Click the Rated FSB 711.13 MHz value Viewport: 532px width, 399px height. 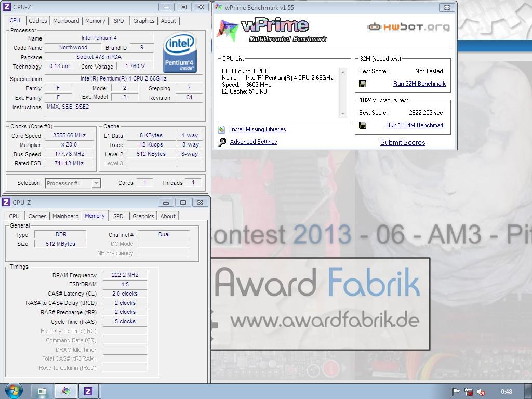(69, 163)
